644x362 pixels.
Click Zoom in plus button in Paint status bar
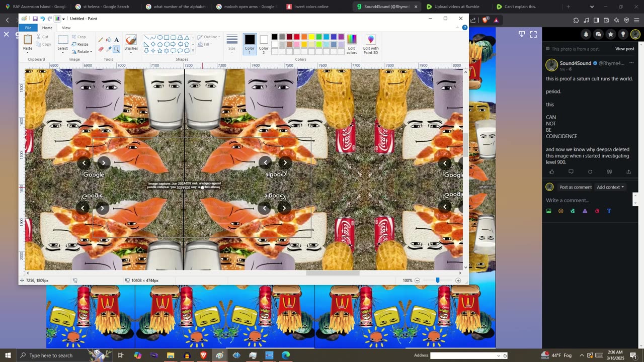coord(458,281)
